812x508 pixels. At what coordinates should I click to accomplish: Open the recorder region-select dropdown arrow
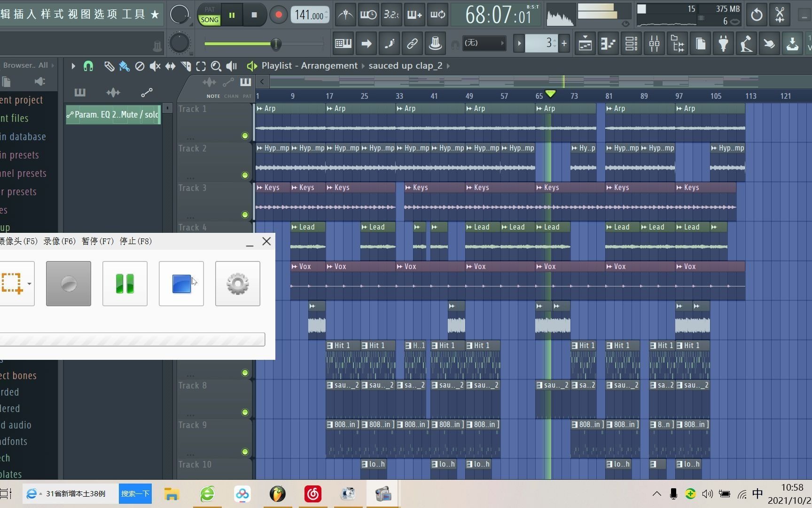tap(29, 284)
